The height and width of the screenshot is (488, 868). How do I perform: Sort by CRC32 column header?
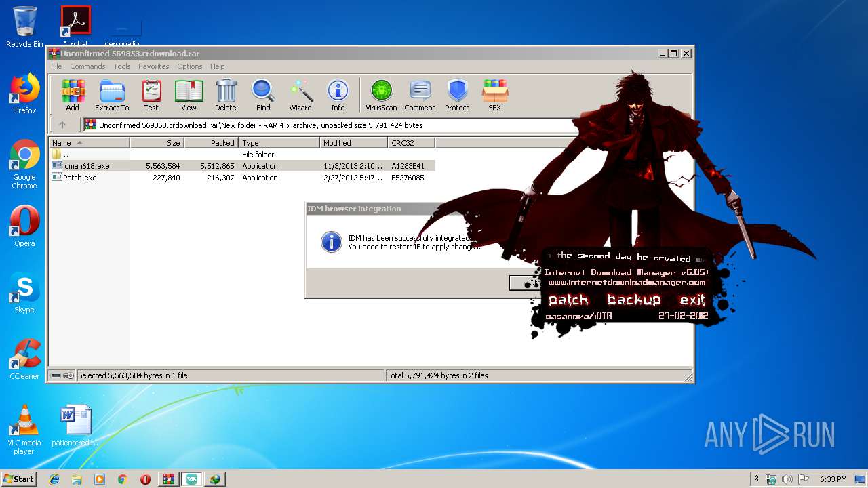point(412,142)
